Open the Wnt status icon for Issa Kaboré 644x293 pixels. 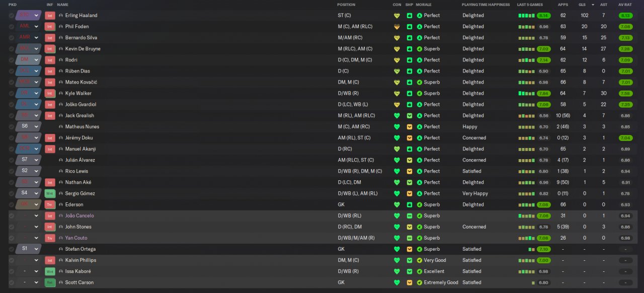[50, 271]
